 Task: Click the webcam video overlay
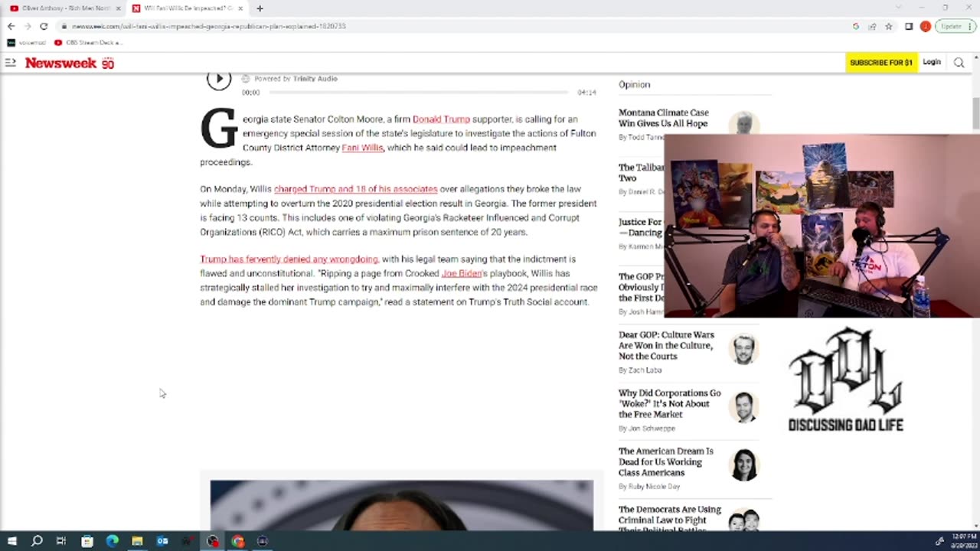[822, 226]
